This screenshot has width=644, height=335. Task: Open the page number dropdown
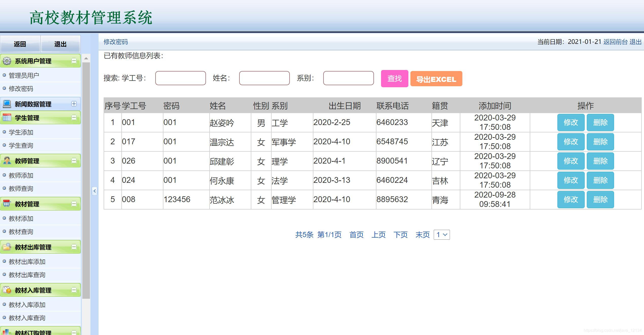click(x=442, y=235)
